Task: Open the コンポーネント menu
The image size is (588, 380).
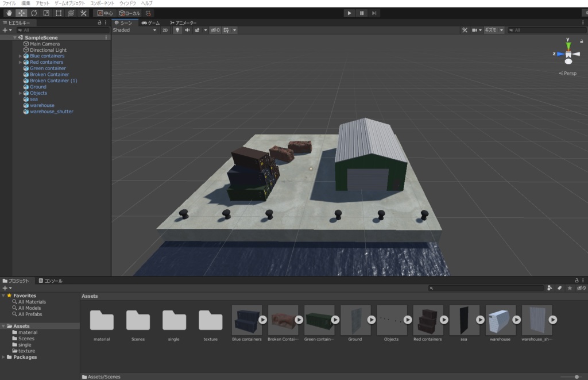Action: tap(102, 3)
